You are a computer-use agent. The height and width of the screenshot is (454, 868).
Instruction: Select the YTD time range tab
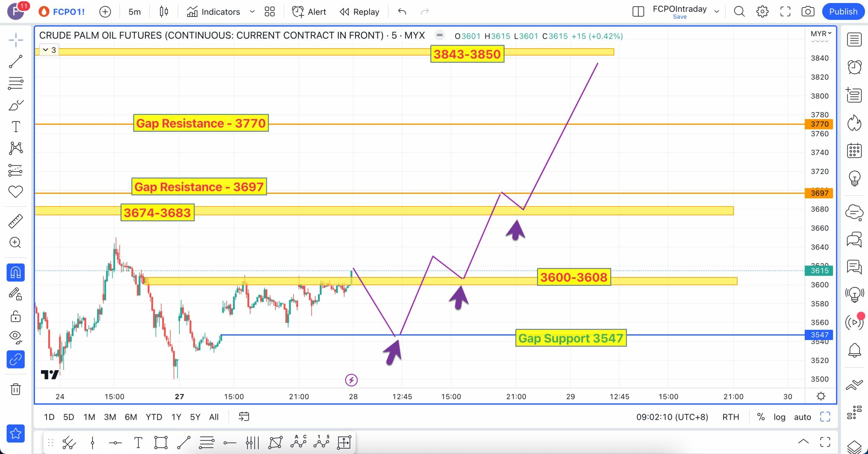coord(154,417)
